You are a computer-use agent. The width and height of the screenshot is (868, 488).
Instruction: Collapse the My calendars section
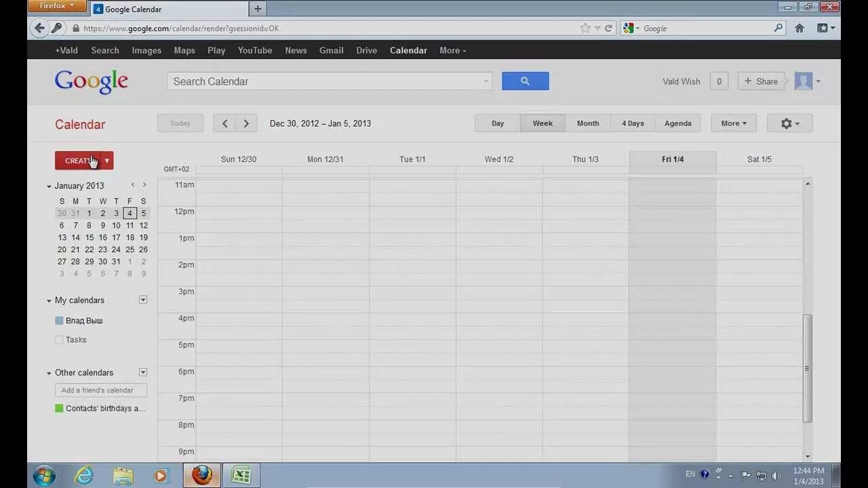click(x=49, y=300)
